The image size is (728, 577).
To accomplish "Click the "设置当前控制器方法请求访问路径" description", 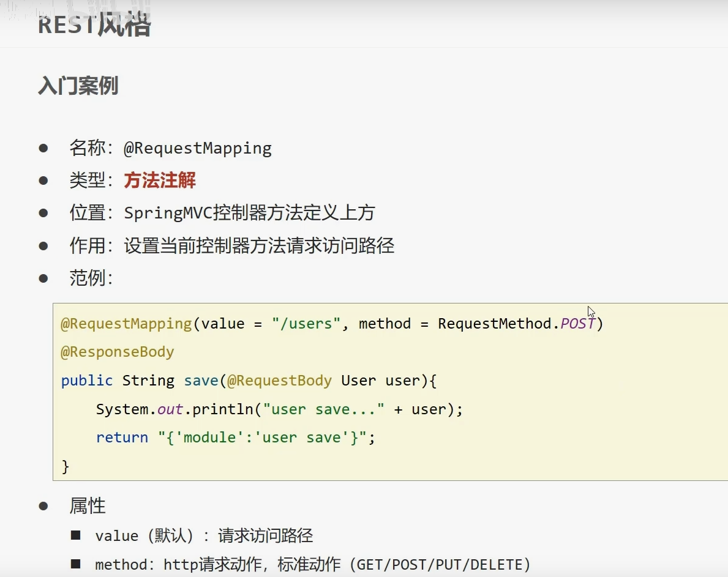I will [259, 245].
